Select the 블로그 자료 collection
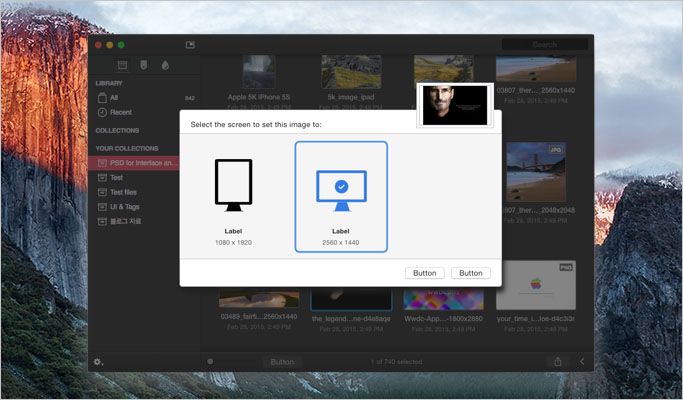The width and height of the screenshot is (683, 400). click(134, 221)
